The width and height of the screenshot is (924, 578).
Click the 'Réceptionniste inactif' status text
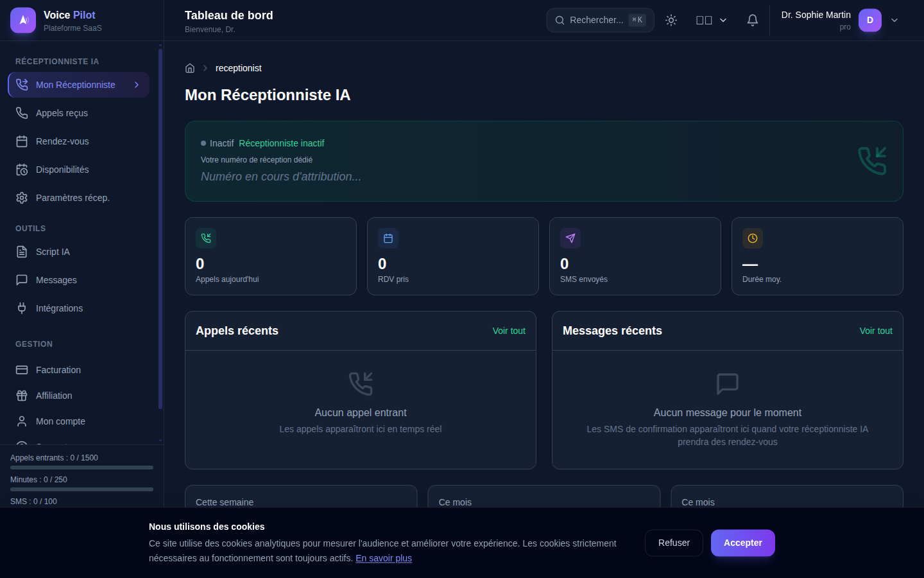point(282,143)
